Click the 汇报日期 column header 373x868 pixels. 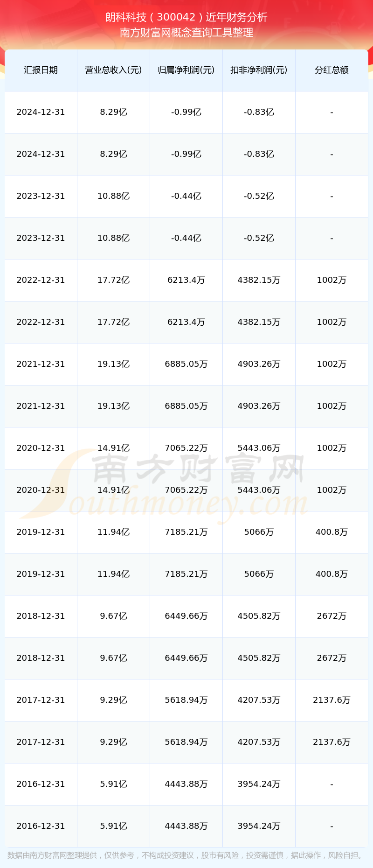click(41, 70)
